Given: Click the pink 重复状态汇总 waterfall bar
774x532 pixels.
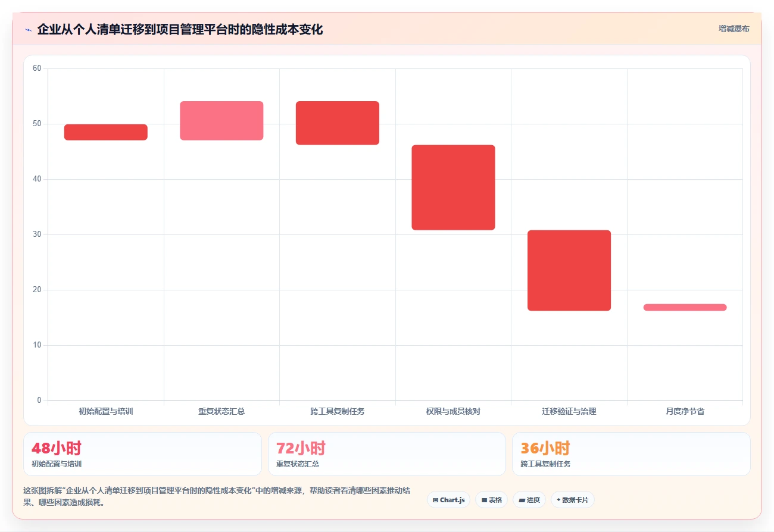Looking at the screenshot, I should point(221,121).
